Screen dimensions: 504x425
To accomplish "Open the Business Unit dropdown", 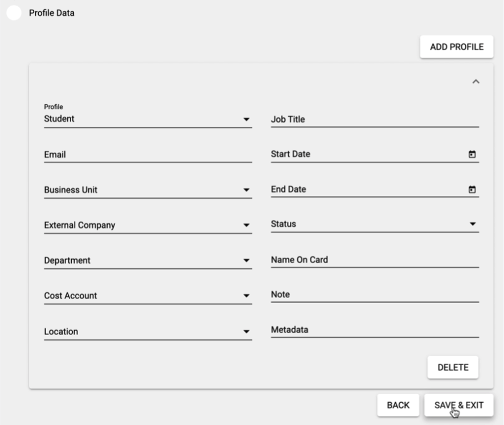I will click(x=247, y=190).
